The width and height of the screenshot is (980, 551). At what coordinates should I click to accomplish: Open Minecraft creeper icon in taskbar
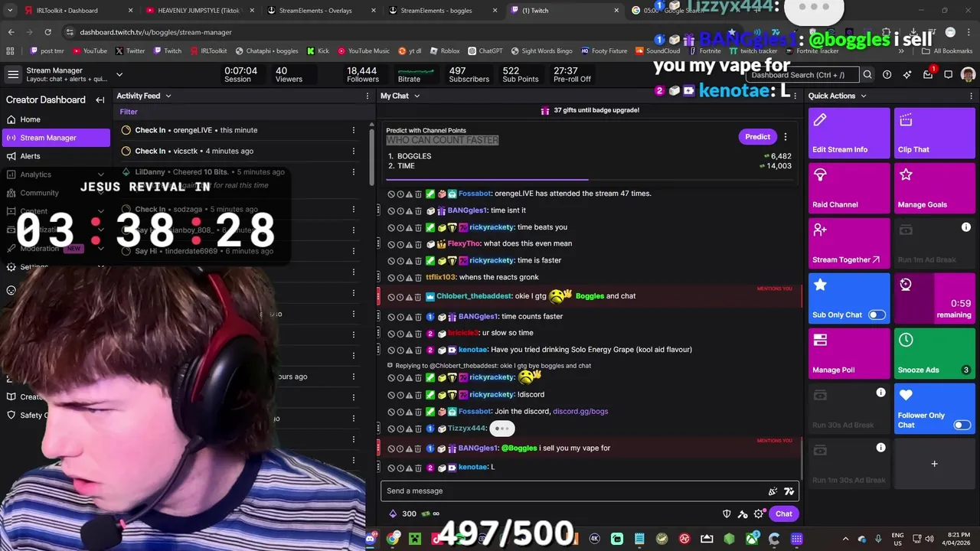(415, 539)
